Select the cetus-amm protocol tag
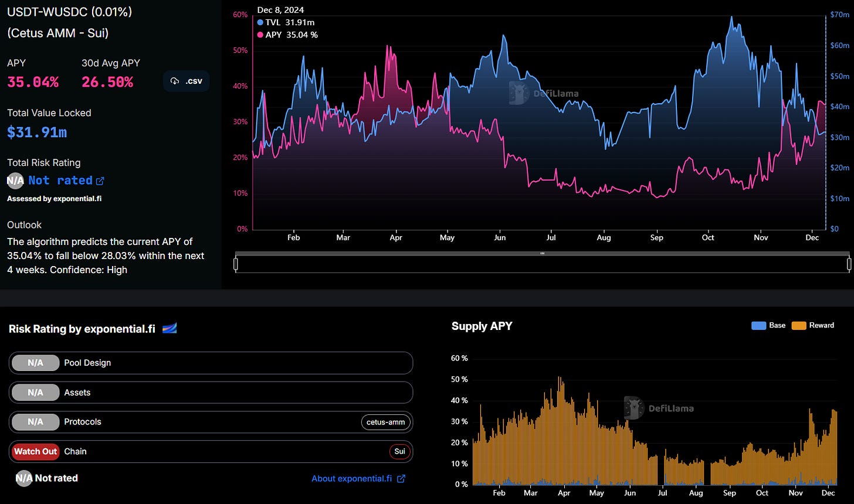This screenshot has width=854, height=504. (385, 422)
